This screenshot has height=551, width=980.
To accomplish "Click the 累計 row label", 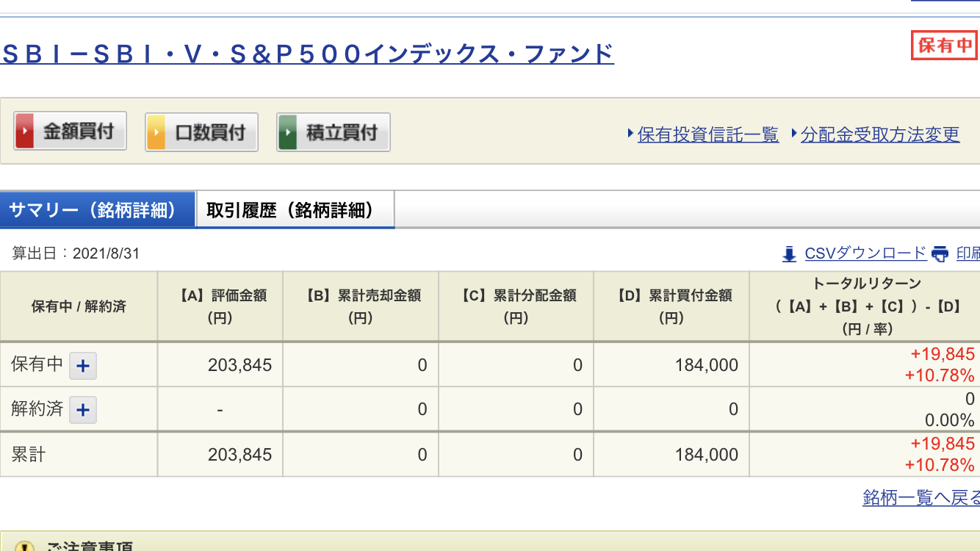I will point(28,455).
